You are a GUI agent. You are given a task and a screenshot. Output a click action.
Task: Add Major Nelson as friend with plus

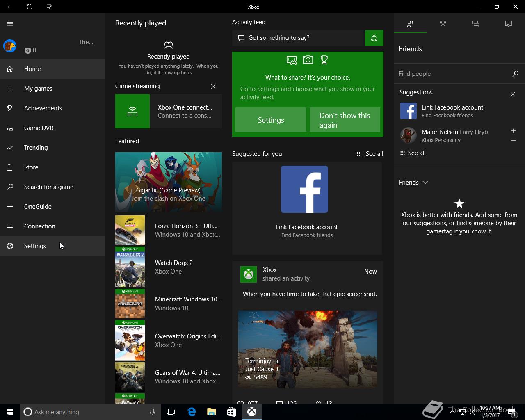coord(514,131)
